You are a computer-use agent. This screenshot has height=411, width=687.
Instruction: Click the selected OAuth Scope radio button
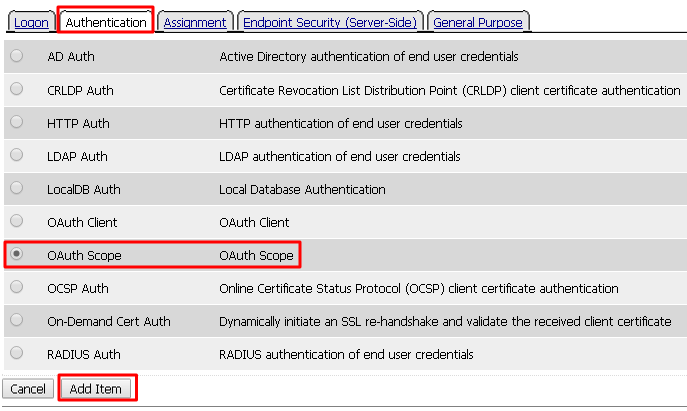coord(17,254)
